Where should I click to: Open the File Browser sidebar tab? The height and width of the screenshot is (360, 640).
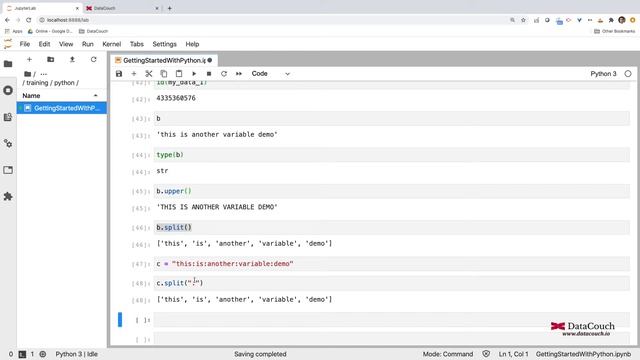(x=8, y=64)
